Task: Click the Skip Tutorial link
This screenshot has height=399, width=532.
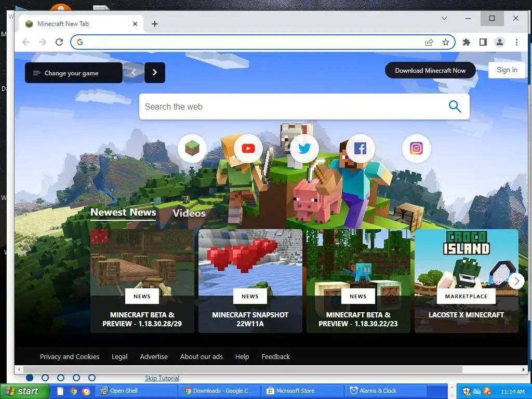Action: pos(162,378)
